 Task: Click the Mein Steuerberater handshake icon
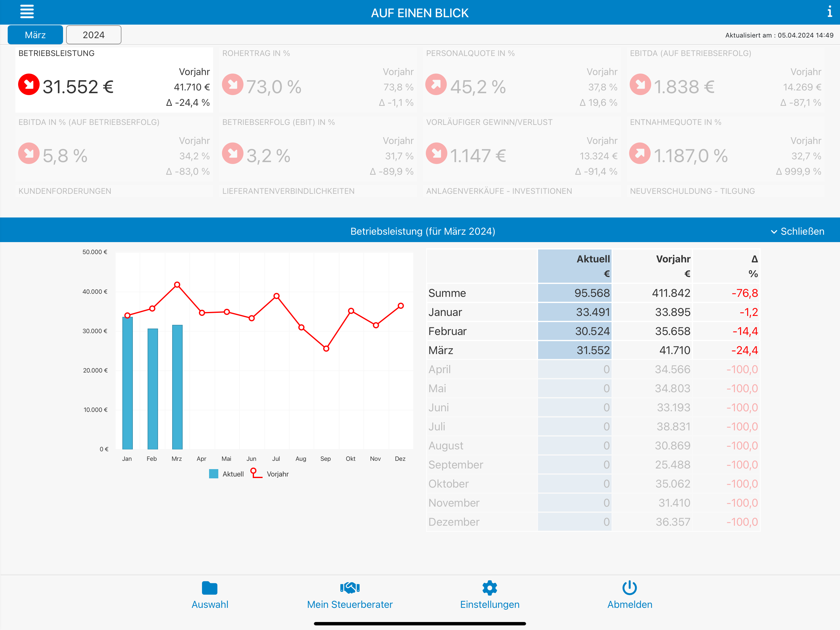(350, 588)
